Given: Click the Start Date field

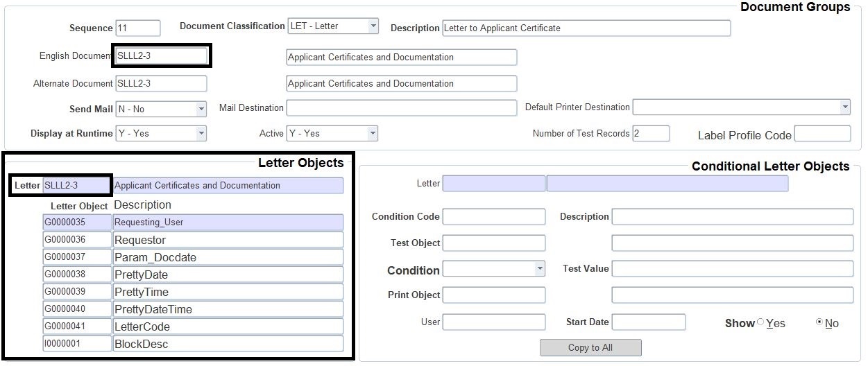Looking at the screenshot, I should (648, 322).
